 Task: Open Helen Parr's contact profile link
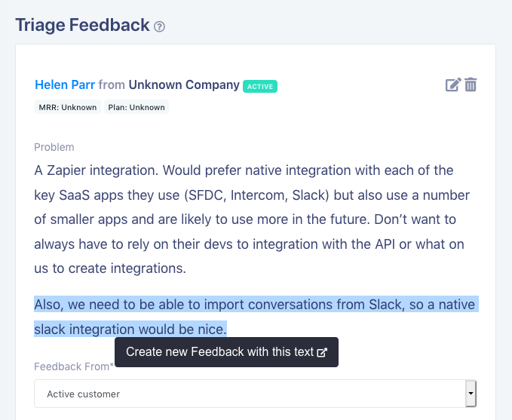point(65,85)
